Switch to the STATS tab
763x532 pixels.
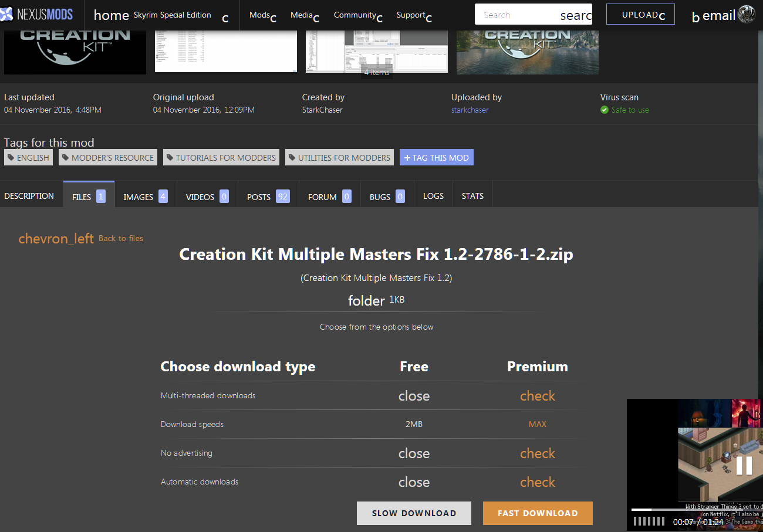coord(472,196)
